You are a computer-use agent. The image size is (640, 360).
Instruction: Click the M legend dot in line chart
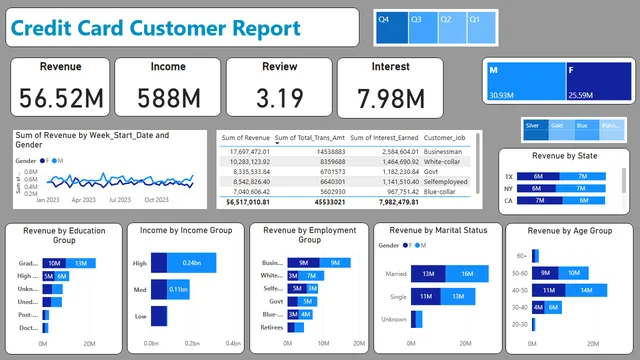pos(54,161)
